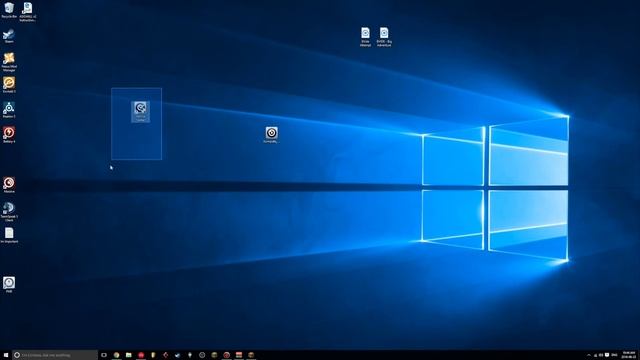Viewport: 640px width, 360px height.
Task: Select the plain text file under TeamSpeak
Action: [9, 236]
